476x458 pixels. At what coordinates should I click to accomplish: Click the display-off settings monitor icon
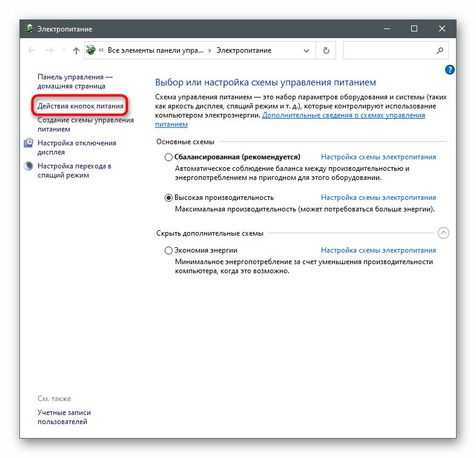(x=28, y=143)
